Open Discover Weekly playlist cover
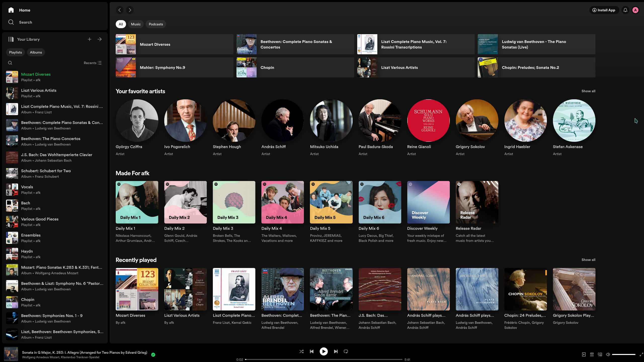 click(x=428, y=202)
